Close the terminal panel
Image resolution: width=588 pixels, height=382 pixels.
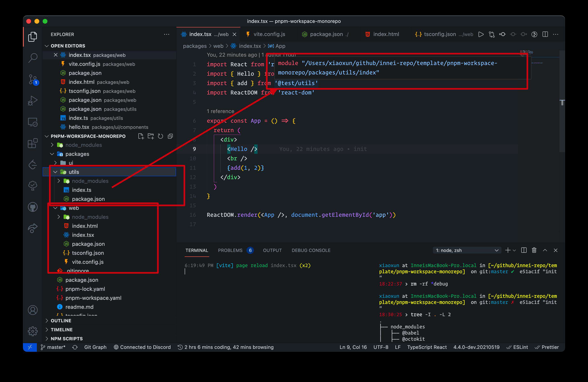[x=556, y=250]
